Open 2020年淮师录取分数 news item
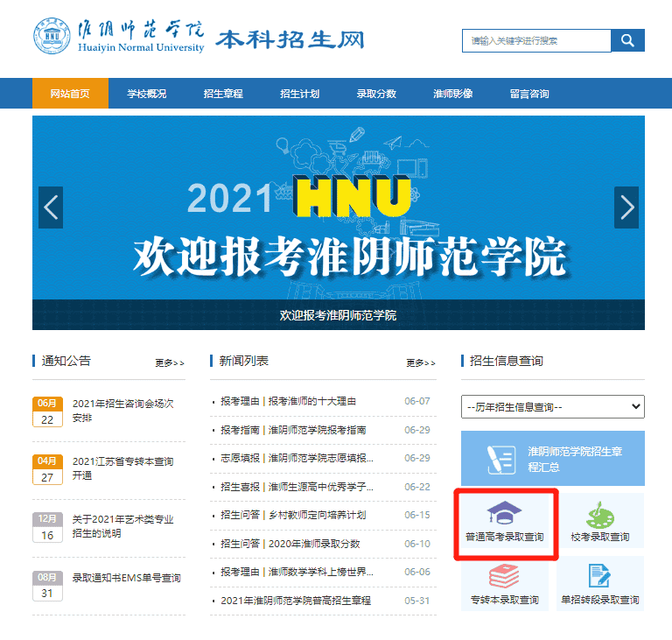 290,544
